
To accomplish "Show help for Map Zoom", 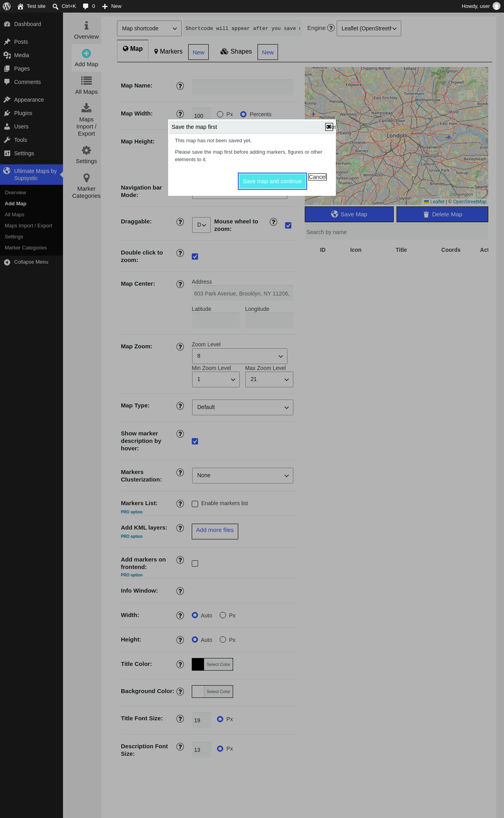I will [180, 347].
